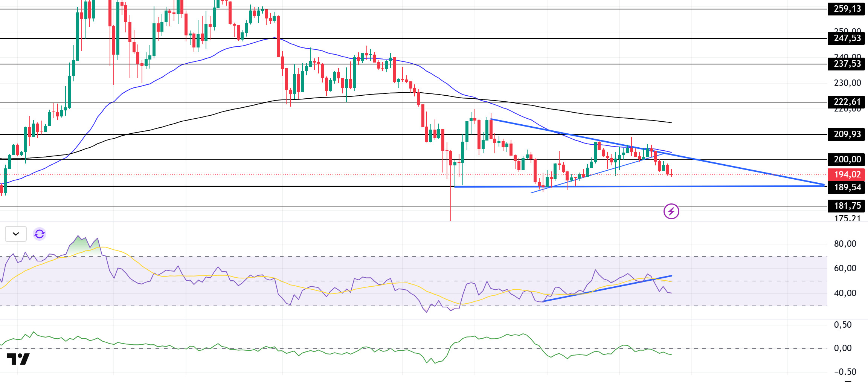
Task: Select the 259,13 price level label
Action: pos(847,9)
